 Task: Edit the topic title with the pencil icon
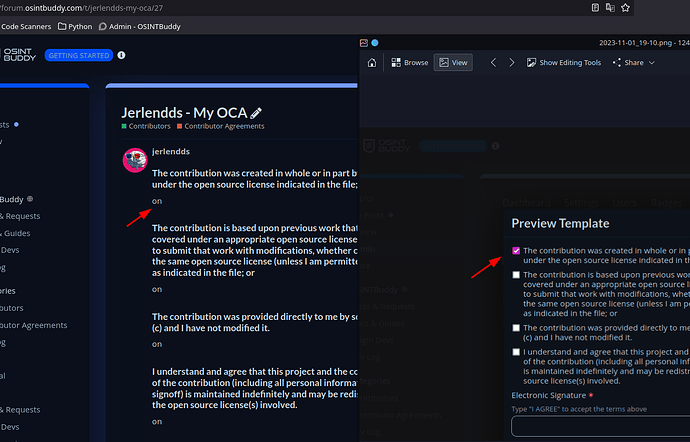(x=256, y=113)
